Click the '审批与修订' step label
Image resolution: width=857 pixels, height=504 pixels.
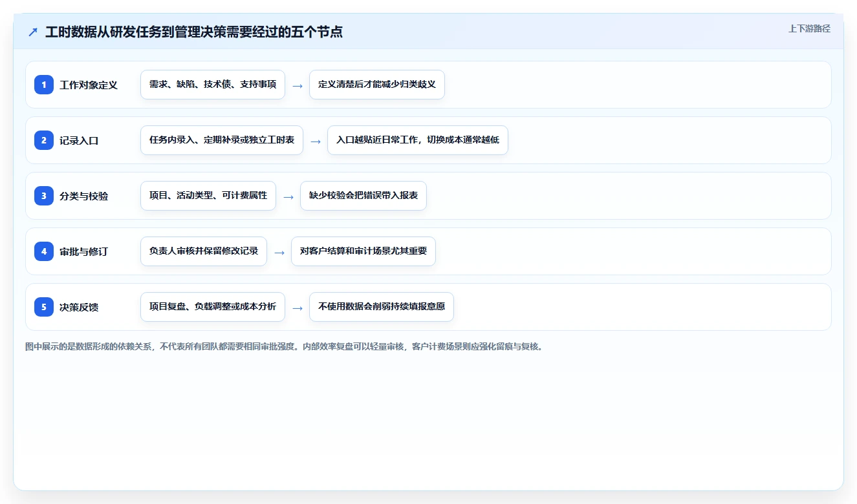(x=84, y=252)
